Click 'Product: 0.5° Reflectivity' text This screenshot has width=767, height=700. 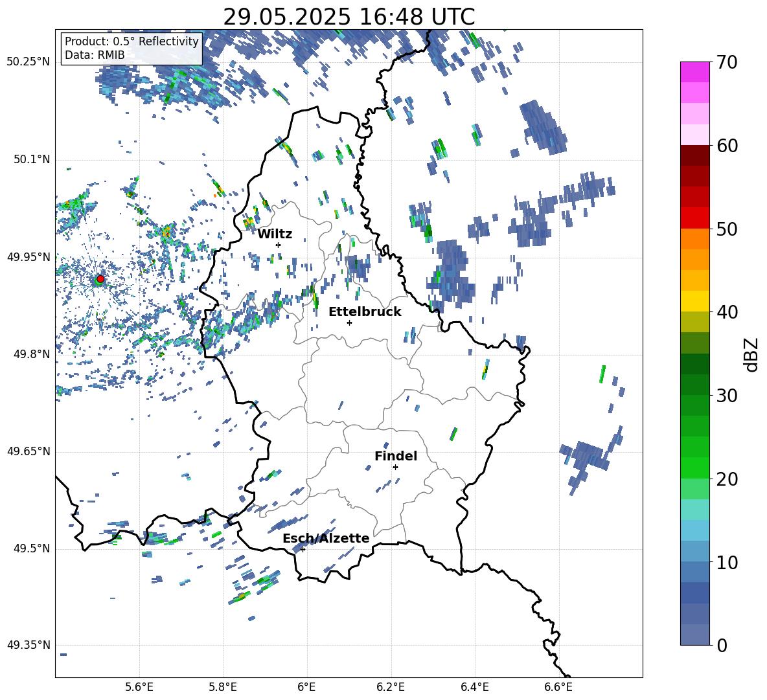pos(132,41)
